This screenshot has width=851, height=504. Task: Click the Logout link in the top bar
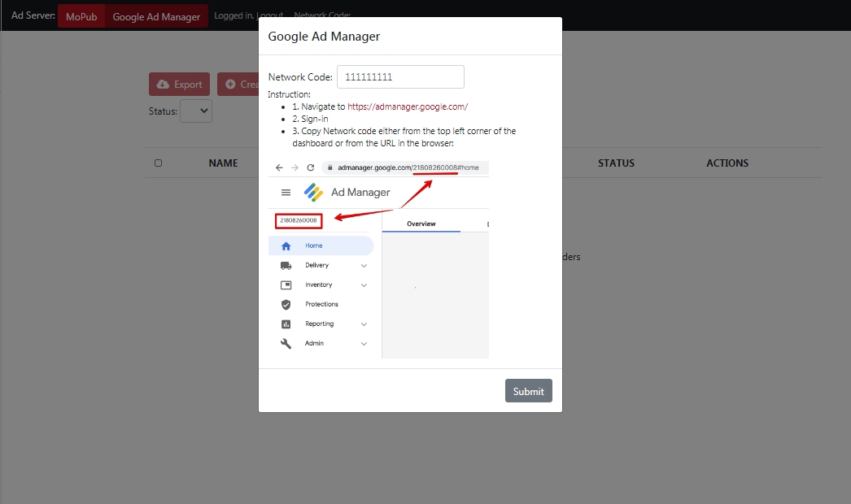click(270, 15)
